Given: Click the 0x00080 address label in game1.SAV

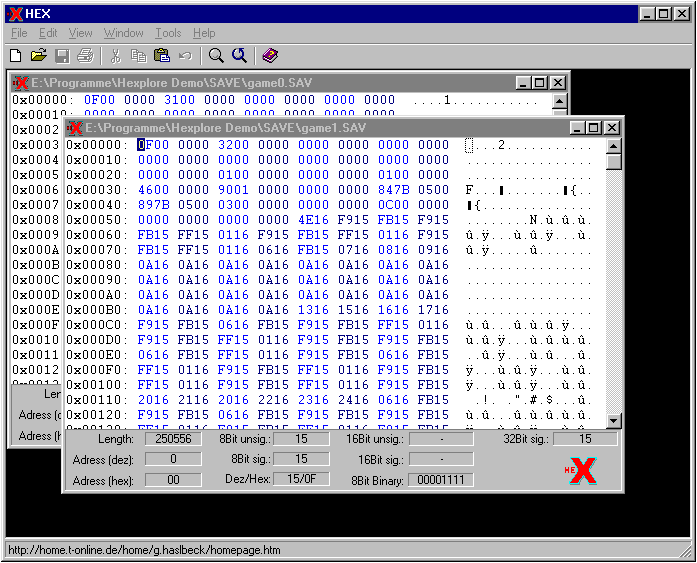Looking at the screenshot, I should [x=96, y=265].
